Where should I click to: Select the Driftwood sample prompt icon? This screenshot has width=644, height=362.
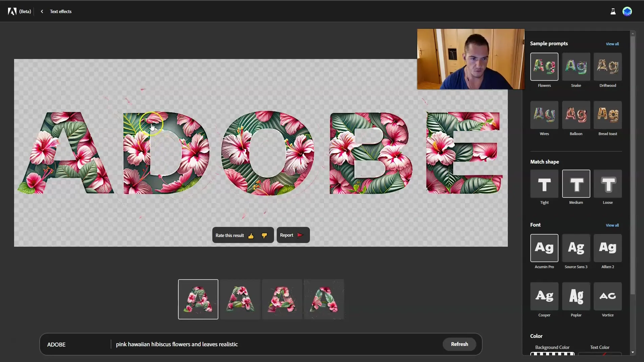click(x=608, y=66)
